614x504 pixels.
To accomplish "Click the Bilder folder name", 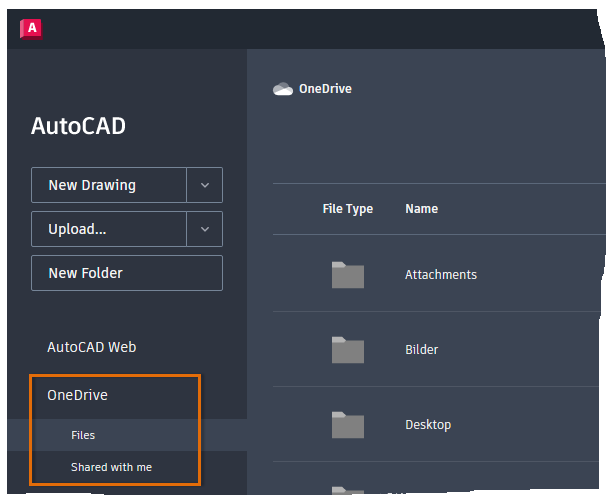I will click(422, 350).
